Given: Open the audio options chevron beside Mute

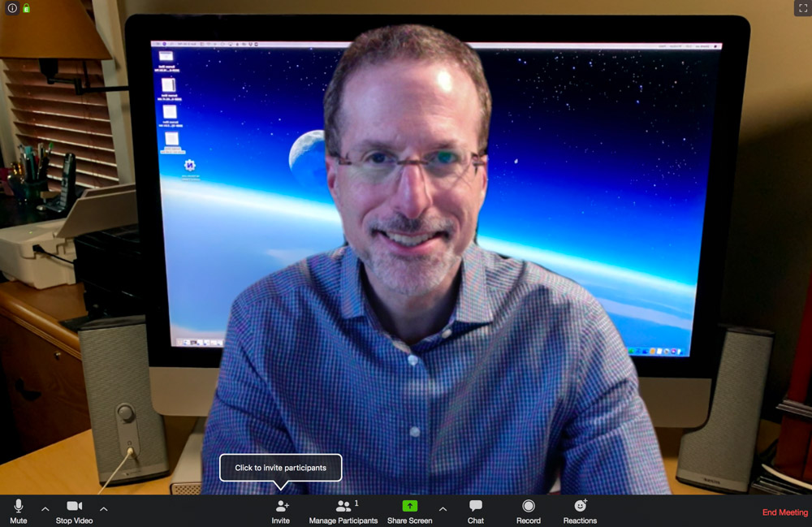Looking at the screenshot, I should [x=45, y=509].
